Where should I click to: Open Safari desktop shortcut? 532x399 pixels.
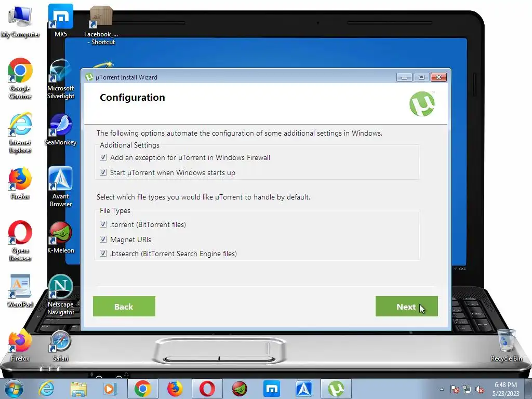[61, 345]
